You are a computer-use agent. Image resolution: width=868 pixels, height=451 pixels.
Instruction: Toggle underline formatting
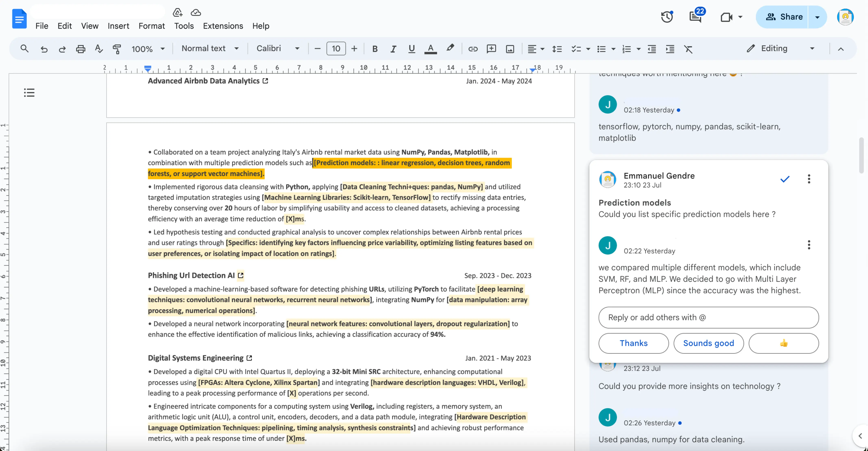point(411,49)
